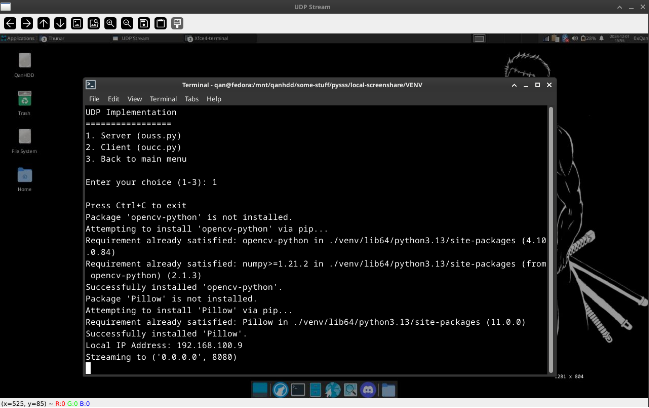The height and width of the screenshot is (408, 649).
Task: Open the Applications menu in streamed panel
Action: pyautogui.click(x=18, y=38)
